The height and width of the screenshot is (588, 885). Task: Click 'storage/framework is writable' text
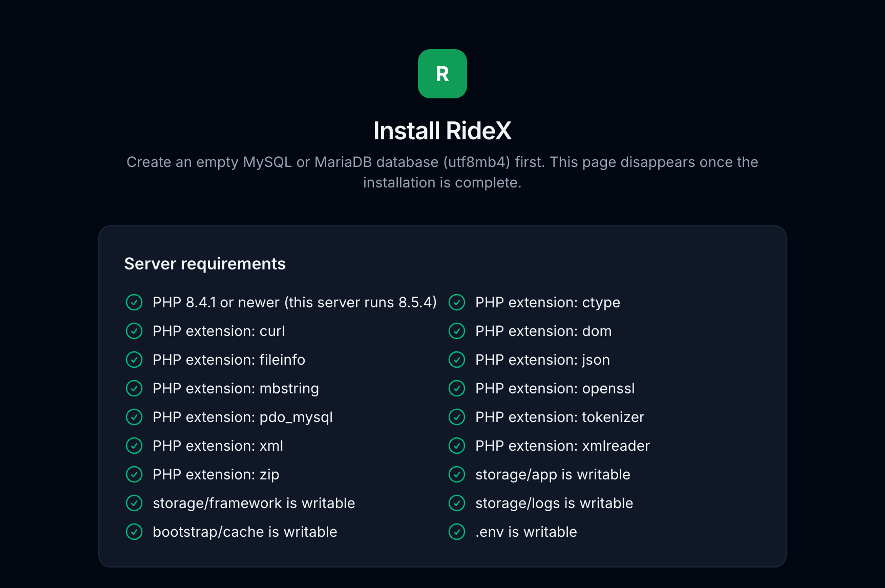(254, 503)
